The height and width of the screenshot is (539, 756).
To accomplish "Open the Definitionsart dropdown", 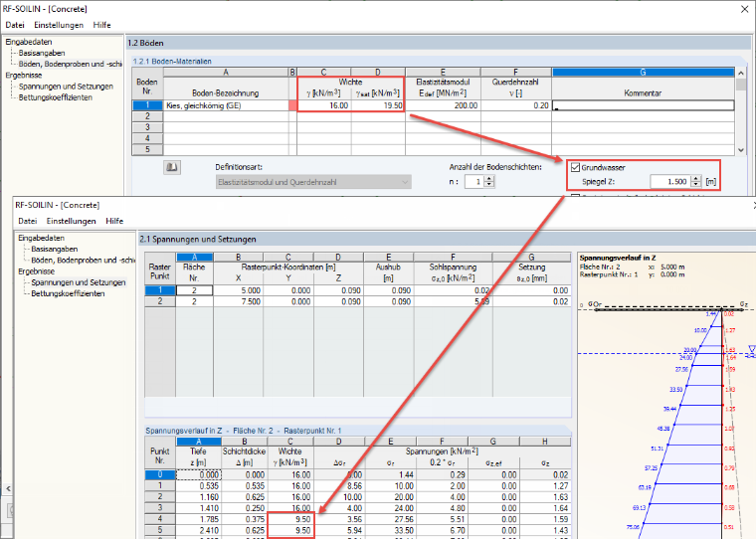I will [x=313, y=182].
